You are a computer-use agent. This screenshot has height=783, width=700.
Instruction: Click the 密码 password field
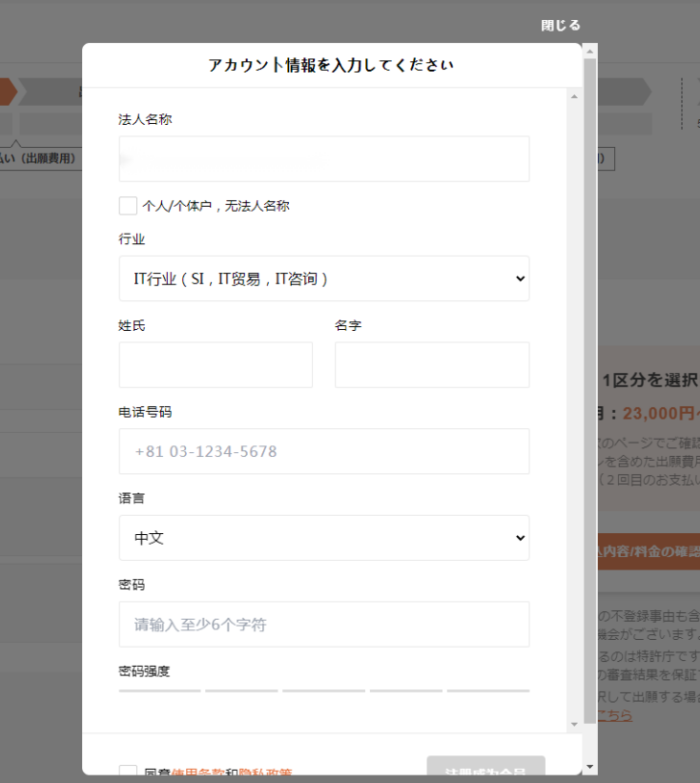pyautogui.click(x=323, y=625)
